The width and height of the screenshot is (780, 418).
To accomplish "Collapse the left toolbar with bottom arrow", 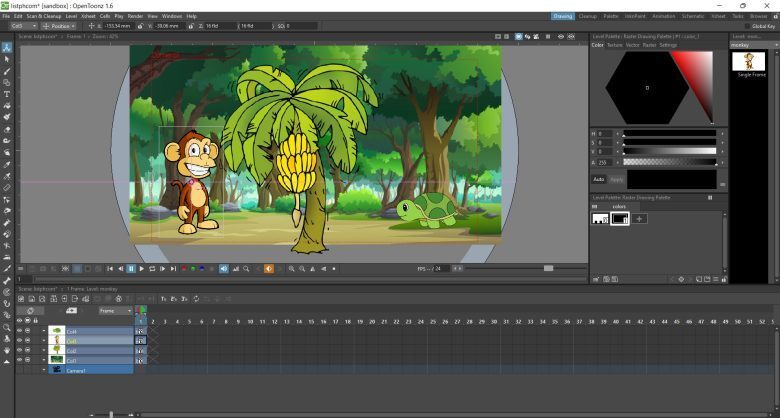I will pyautogui.click(x=7, y=362).
